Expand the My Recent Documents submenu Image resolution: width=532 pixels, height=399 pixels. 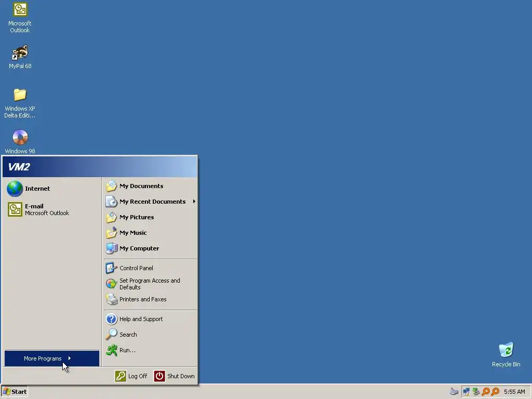[x=151, y=202]
